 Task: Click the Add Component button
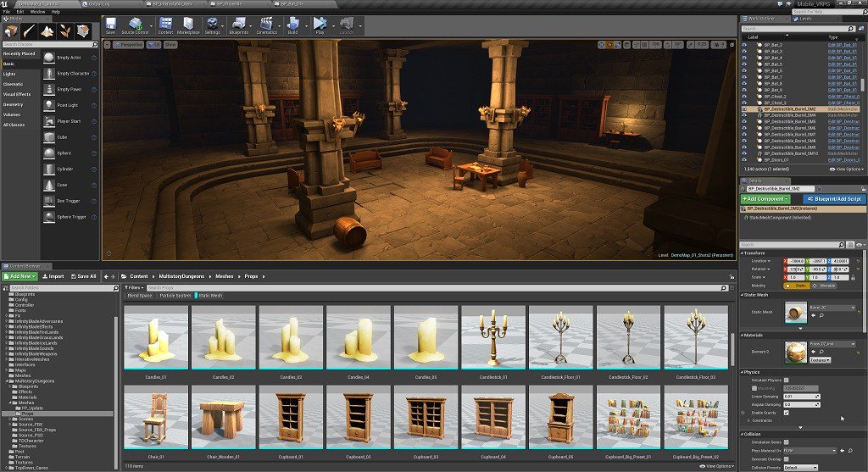coord(765,198)
